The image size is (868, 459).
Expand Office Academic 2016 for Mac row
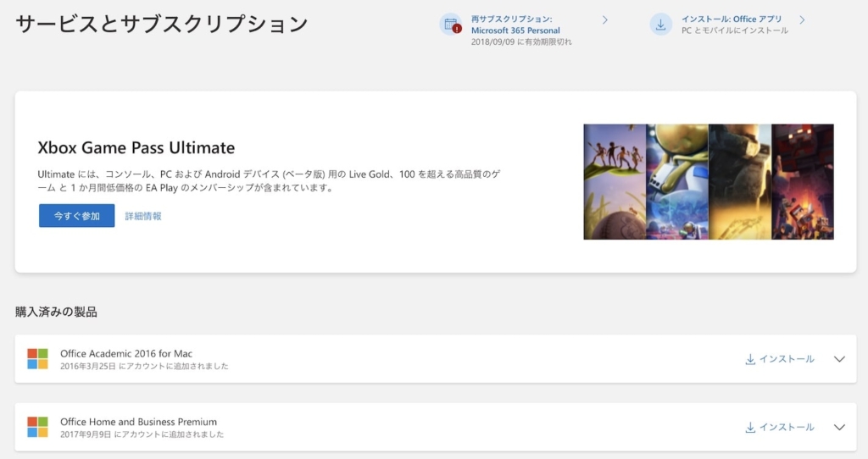[x=839, y=359]
